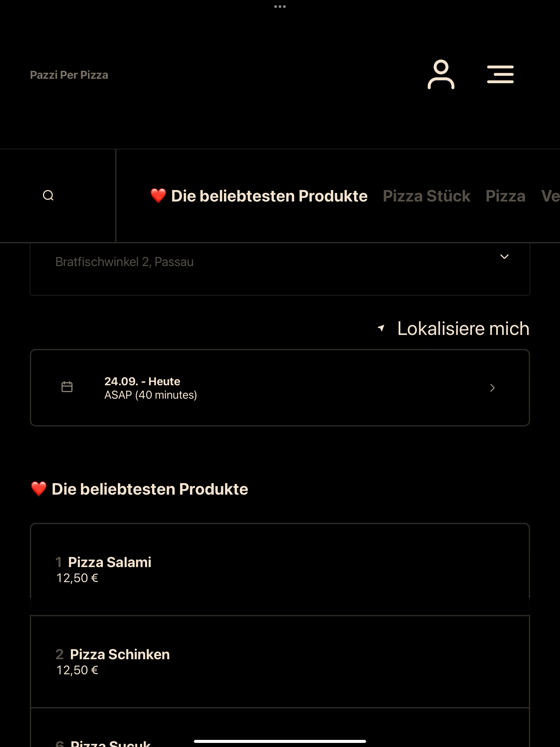Tap the three-dot multitasking icon at top
This screenshot has width=560, height=747.
click(x=280, y=6)
